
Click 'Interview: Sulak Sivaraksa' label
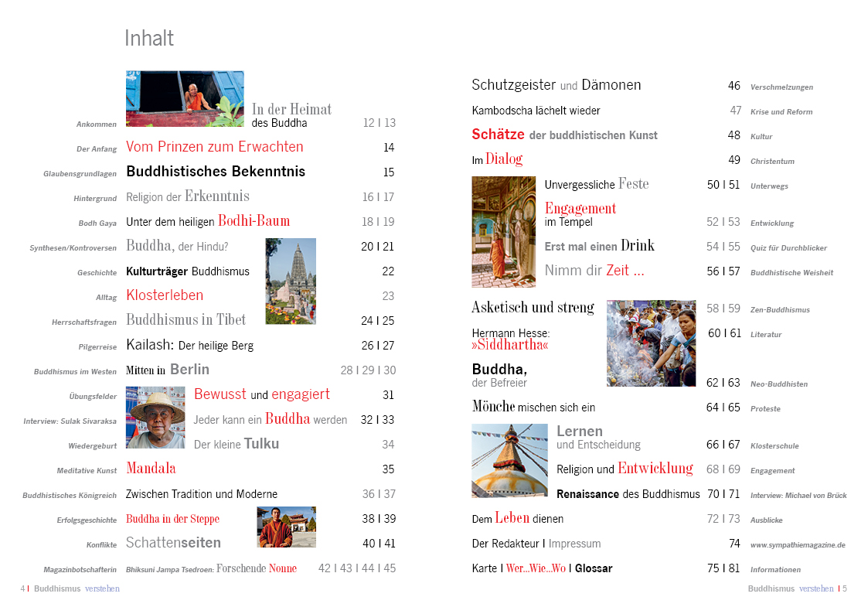coord(70,421)
